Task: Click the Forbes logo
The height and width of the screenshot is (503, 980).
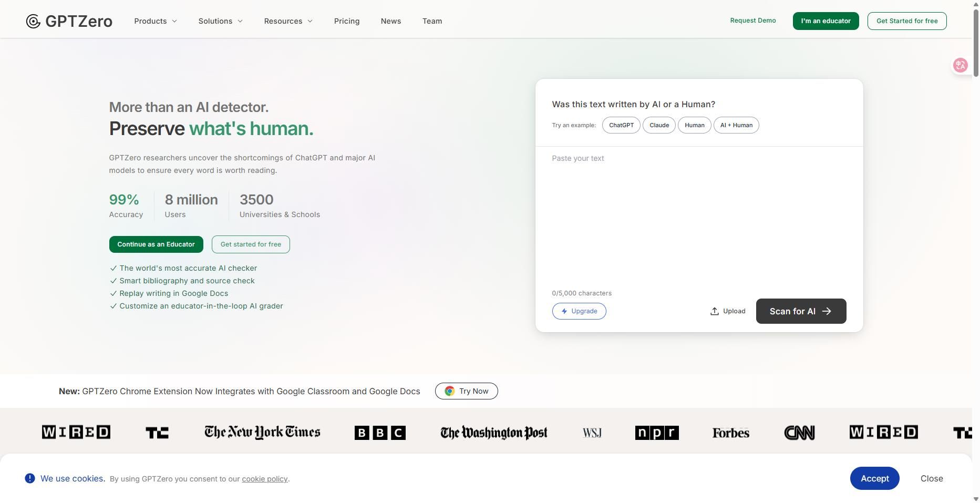Action: click(x=730, y=433)
